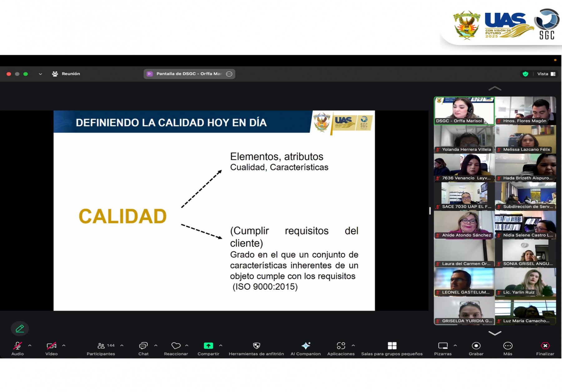Expand the Pizarras options arrow
This screenshot has width=562, height=392.
pos(455,346)
